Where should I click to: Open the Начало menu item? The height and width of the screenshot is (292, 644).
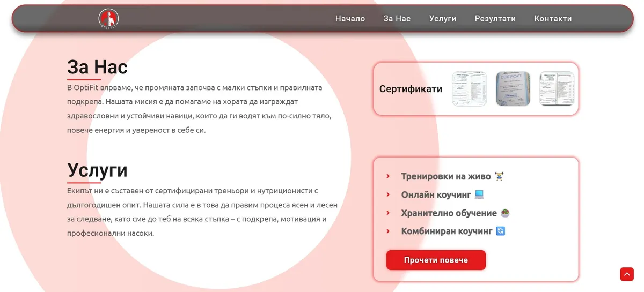[350, 19]
